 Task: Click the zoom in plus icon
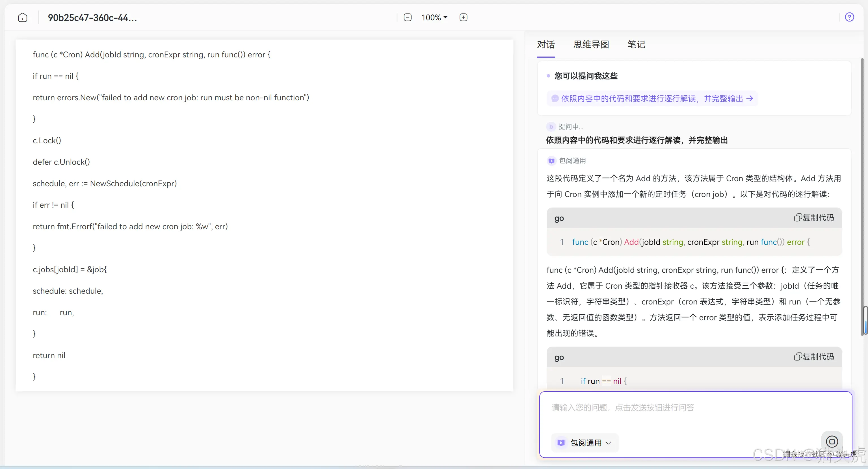(x=463, y=18)
